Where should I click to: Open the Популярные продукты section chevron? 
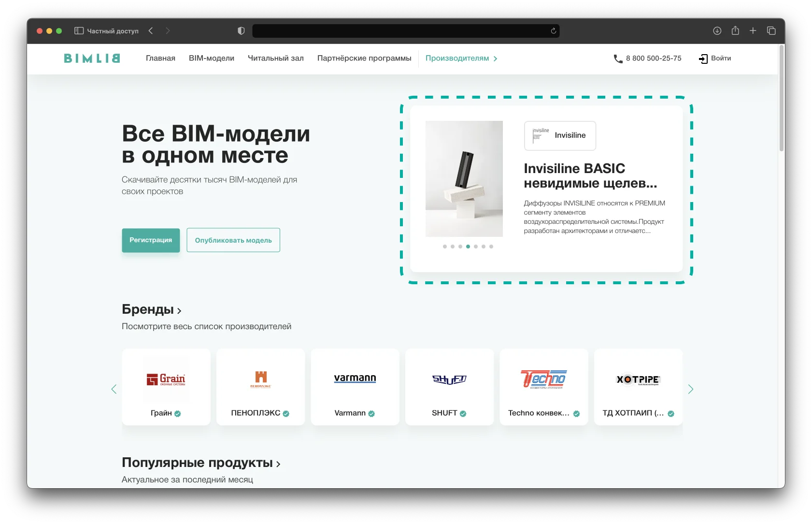278,464
